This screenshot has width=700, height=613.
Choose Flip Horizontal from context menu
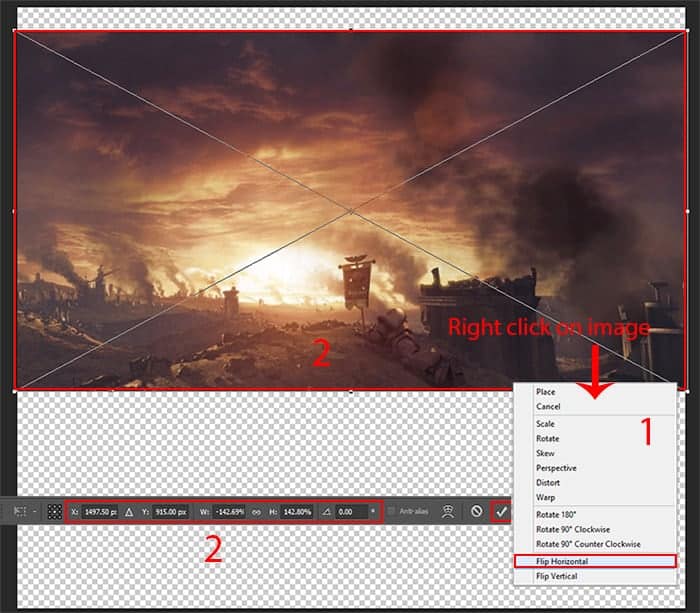pos(562,561)
